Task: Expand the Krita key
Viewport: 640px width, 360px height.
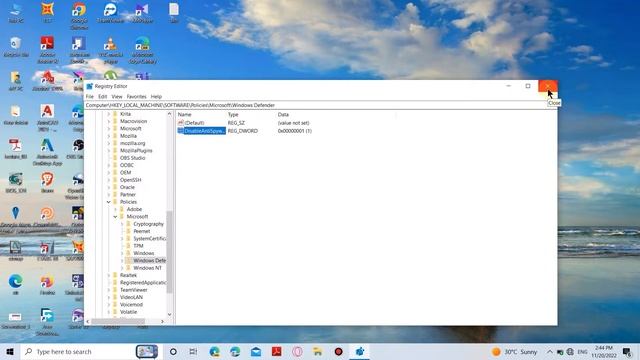Action: (x=109, y=114)
